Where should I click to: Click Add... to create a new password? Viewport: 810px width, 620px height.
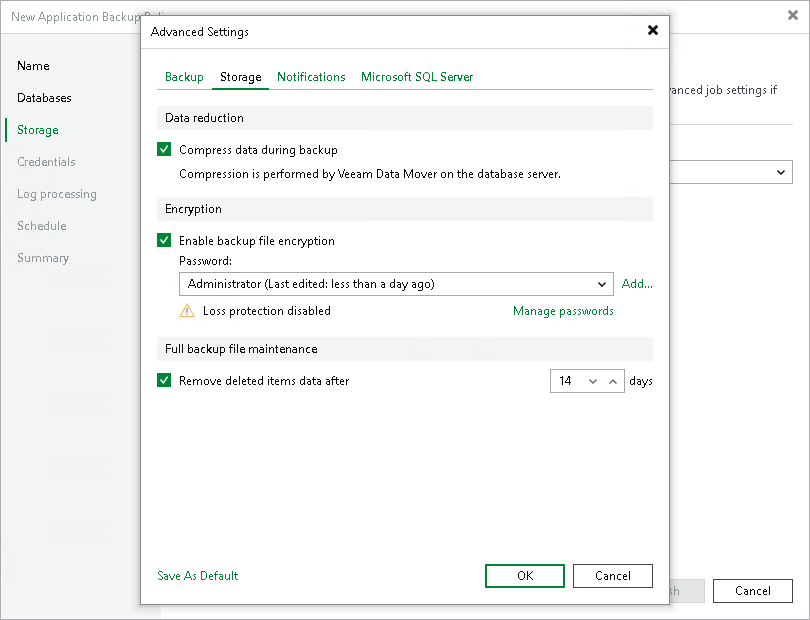(x=637, y=284)
